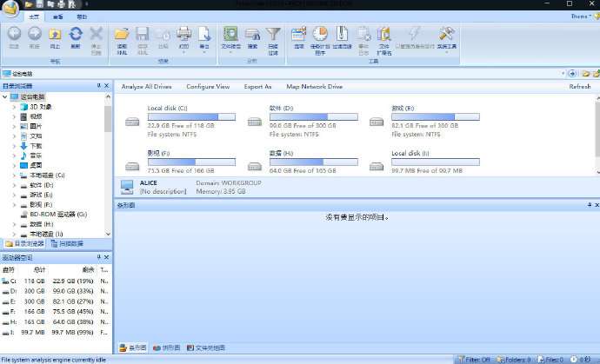The image size is (600, 364).
Task: Click the Refresh icon in the ribbon
Action: coord(76,36)
